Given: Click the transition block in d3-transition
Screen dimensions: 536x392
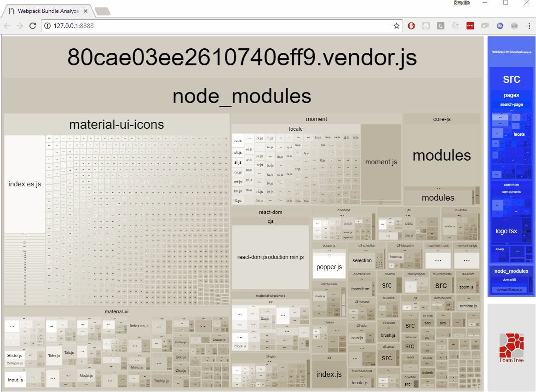Looking at the screenshot, I should (x=360, y=289).
